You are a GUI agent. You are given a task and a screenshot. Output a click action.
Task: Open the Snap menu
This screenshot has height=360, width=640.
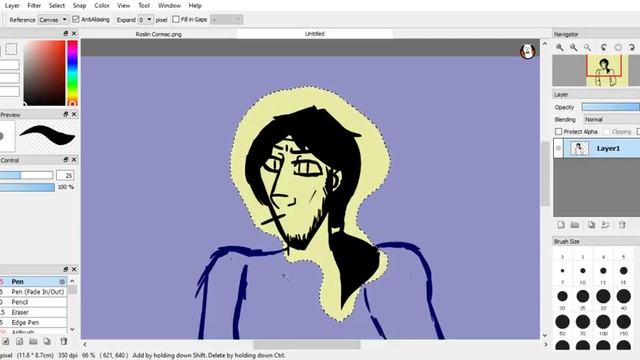point(79,6)
